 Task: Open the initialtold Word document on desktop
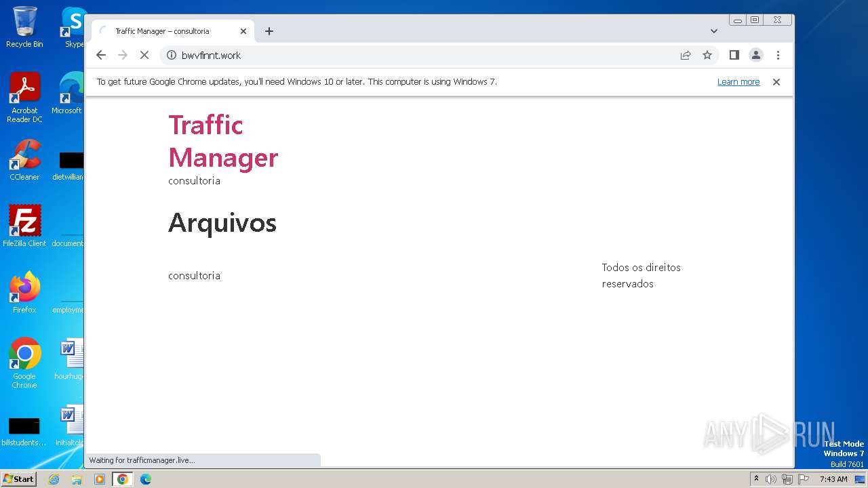pyautogui.click(x=70, y=426)
